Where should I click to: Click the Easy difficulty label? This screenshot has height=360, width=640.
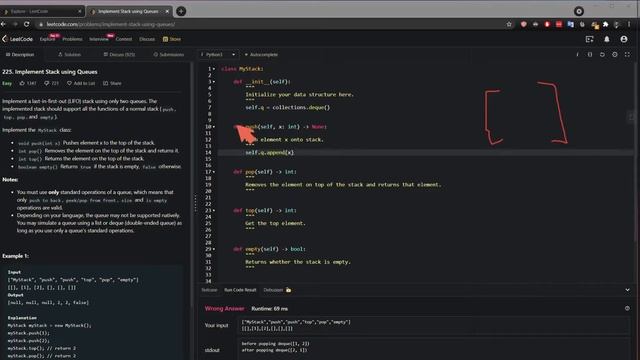(x=7, y=83)
